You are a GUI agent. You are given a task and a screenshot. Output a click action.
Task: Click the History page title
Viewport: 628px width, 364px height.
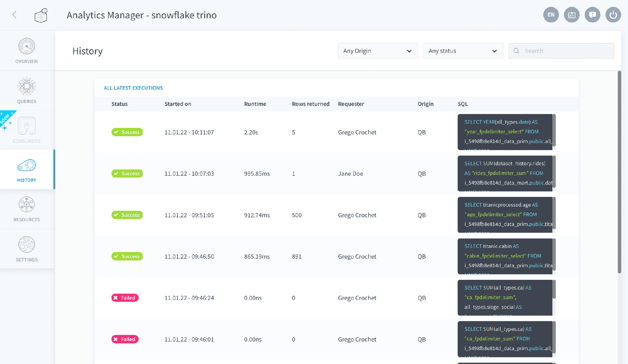87,51
